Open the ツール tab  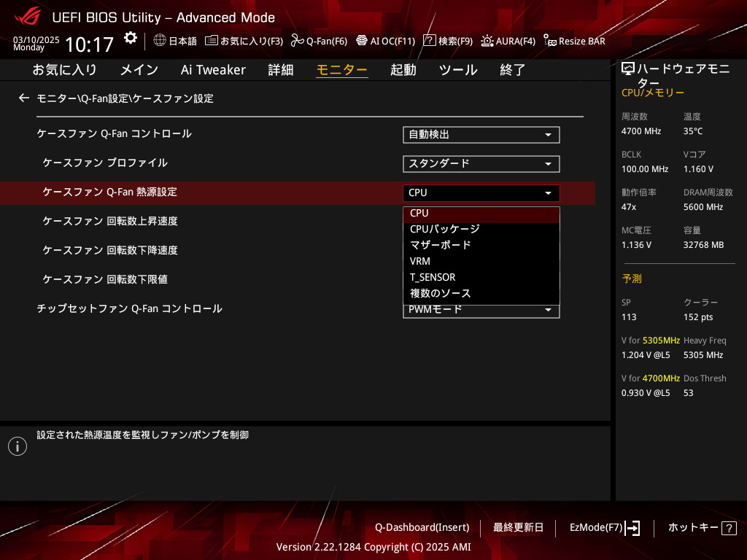coord(458,70)
